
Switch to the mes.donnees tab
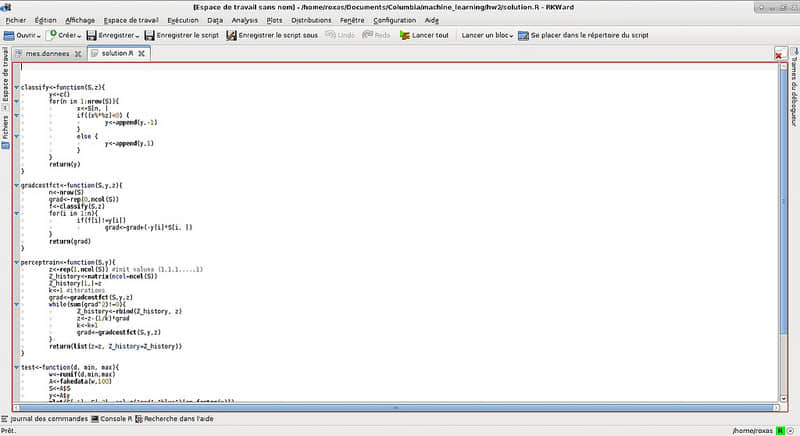(x=47, y=54)
